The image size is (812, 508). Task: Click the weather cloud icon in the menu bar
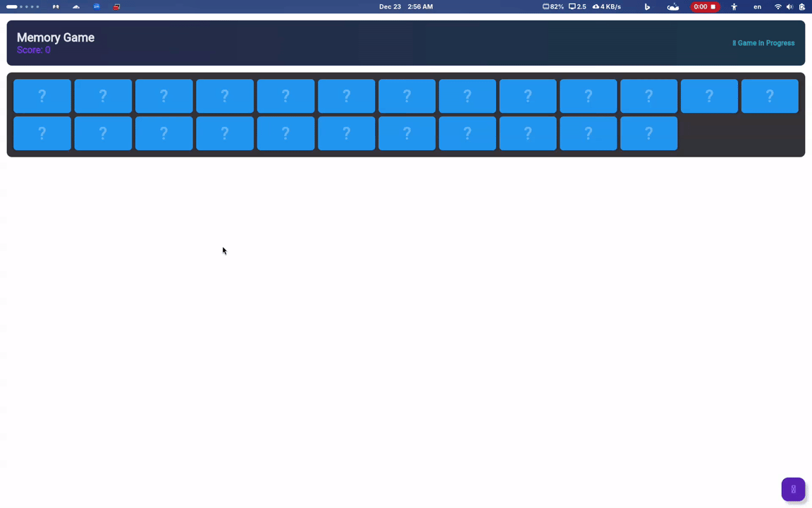[673, 7]
